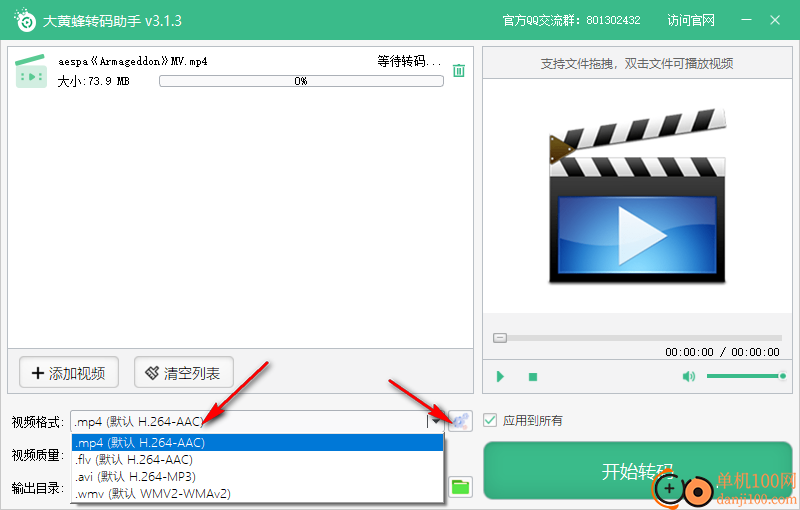
Task: Mute the preview with speaker icon
Action: (x=688, y=377)
